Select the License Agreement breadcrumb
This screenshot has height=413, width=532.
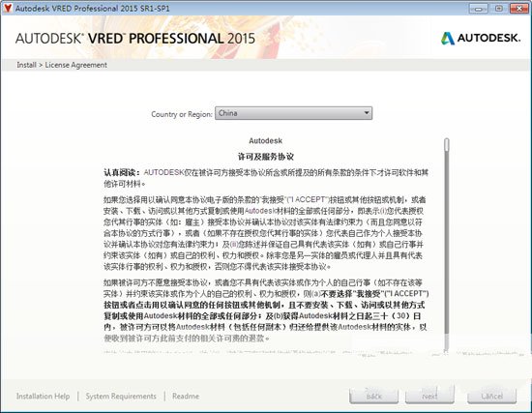[x=76, y=65]
